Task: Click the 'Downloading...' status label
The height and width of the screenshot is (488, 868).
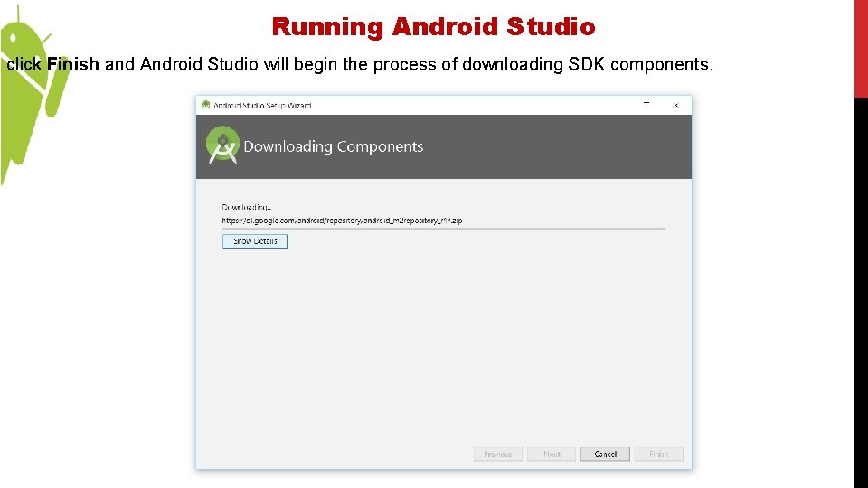Action: (246, 207)
